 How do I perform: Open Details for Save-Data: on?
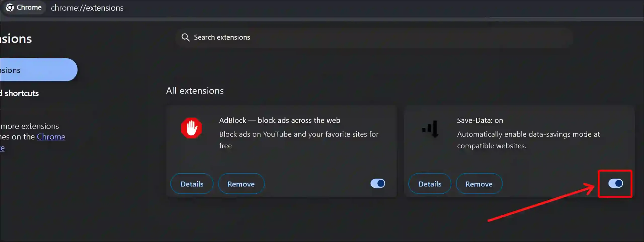tap(430, 184)
